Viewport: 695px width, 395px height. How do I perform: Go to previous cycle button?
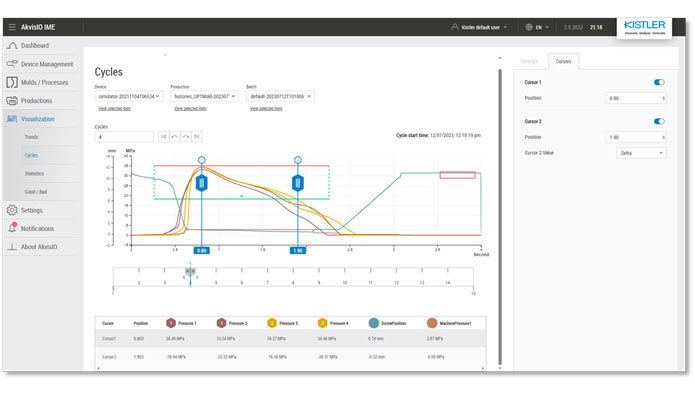(x=175, y=137)
